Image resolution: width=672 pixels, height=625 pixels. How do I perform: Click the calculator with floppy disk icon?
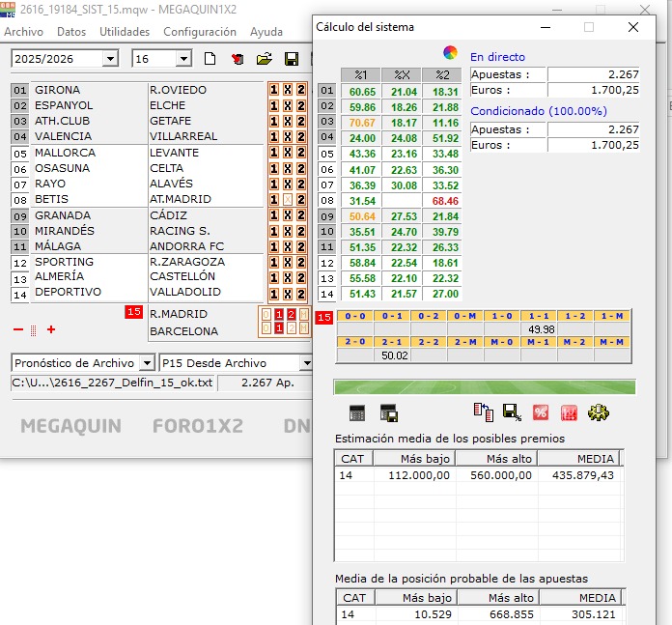[x=389, y=412]
